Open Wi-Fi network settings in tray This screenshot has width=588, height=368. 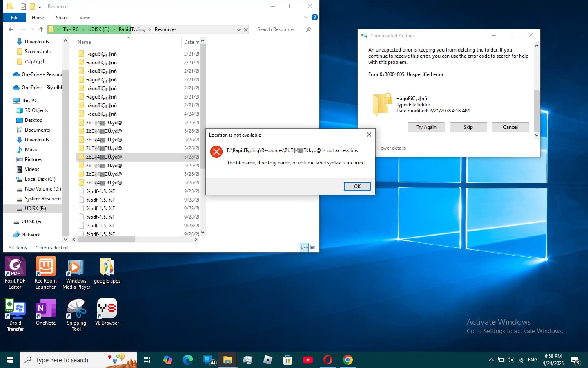coord(521,360)
